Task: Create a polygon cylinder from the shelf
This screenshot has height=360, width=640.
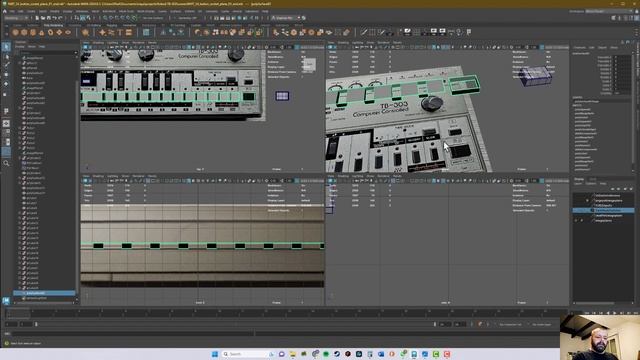Action: click(33, 32)
